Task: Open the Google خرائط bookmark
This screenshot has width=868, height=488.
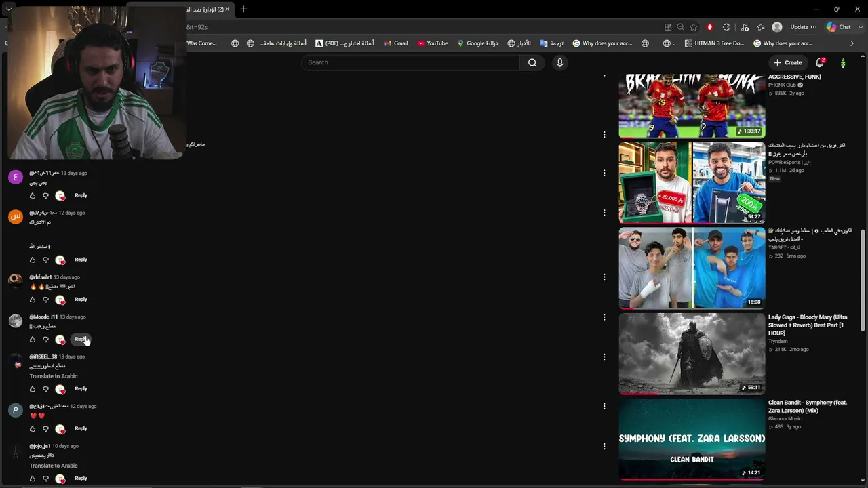Action: pyautogui.click(x=478, y=43)
